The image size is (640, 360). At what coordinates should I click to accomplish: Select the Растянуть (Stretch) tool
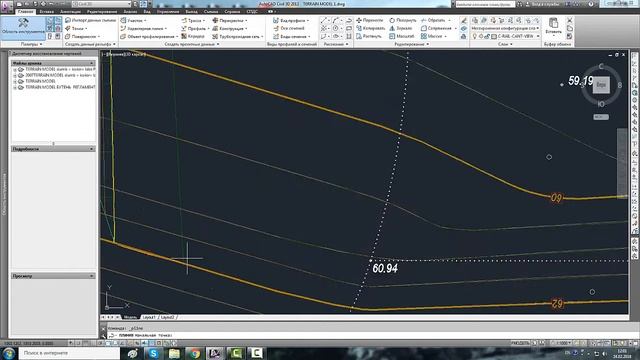tap(369, 36)
